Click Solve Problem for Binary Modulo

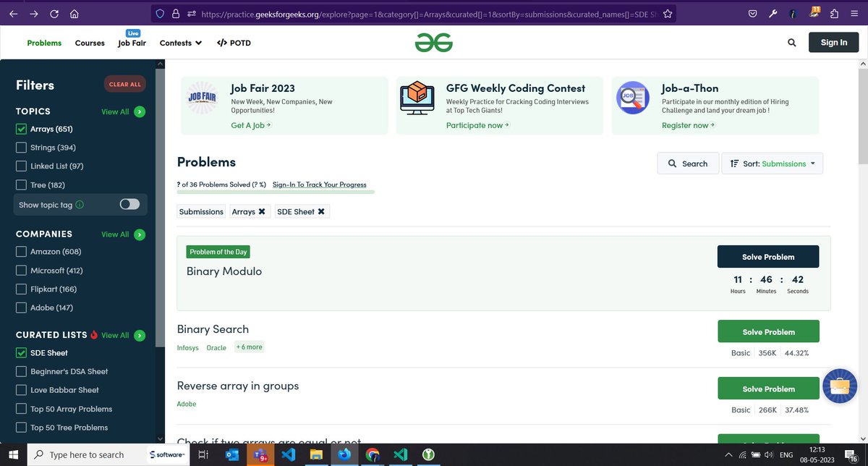768,257
